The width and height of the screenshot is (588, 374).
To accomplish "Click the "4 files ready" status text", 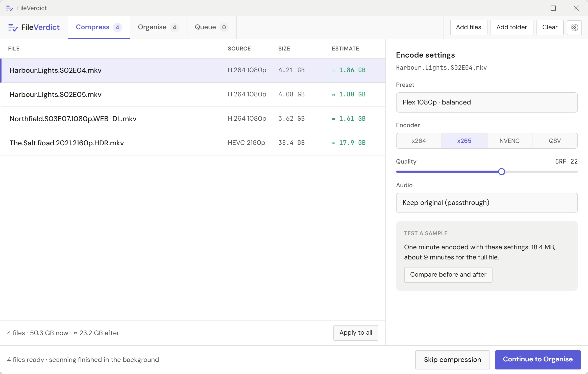I will click(x=26, y=360).
